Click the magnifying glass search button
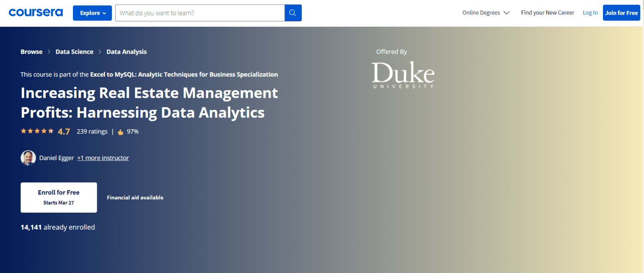644x273 pixels. (x=293, y=13)
